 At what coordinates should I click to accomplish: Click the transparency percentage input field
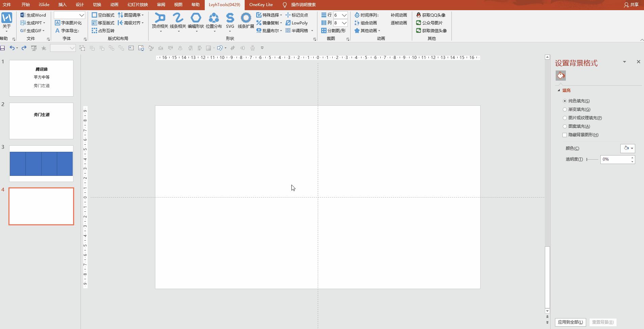(615, 159)
